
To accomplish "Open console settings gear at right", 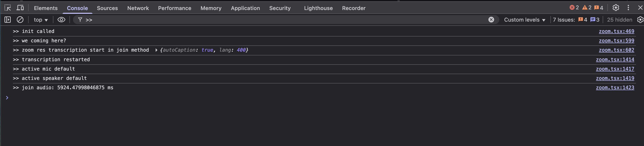I will (640, 20).
